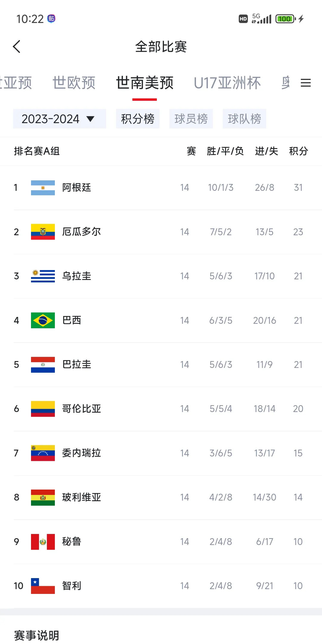Tap the Peru flag icon
The image size is (322, 644).
tap(43, 541)
